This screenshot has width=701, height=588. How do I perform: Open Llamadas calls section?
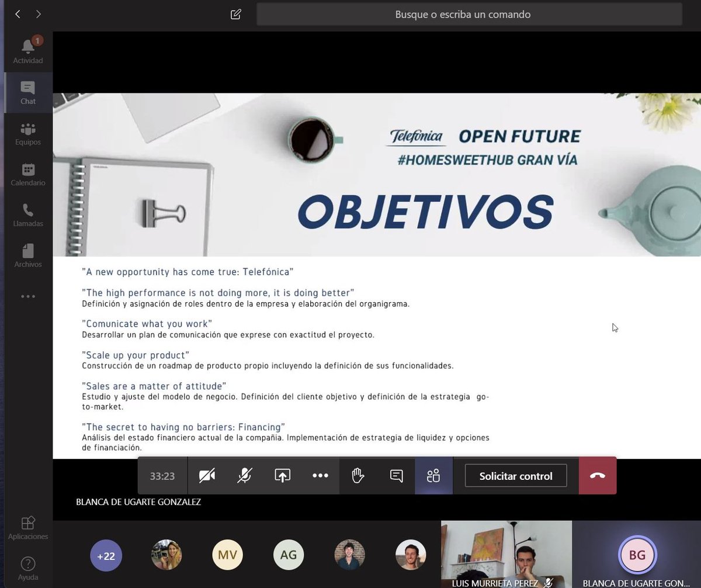[x=28, y=216]
